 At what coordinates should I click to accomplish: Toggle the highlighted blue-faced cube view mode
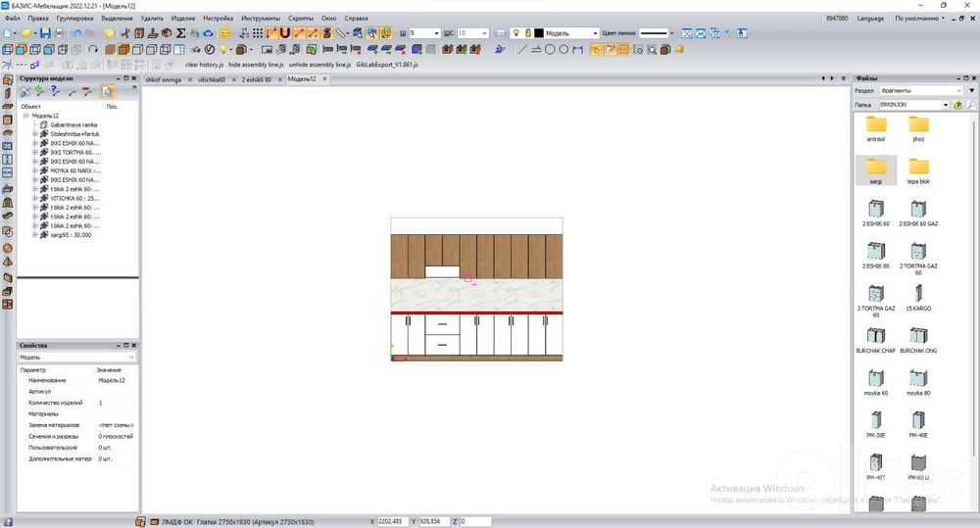tap(22, 49)
